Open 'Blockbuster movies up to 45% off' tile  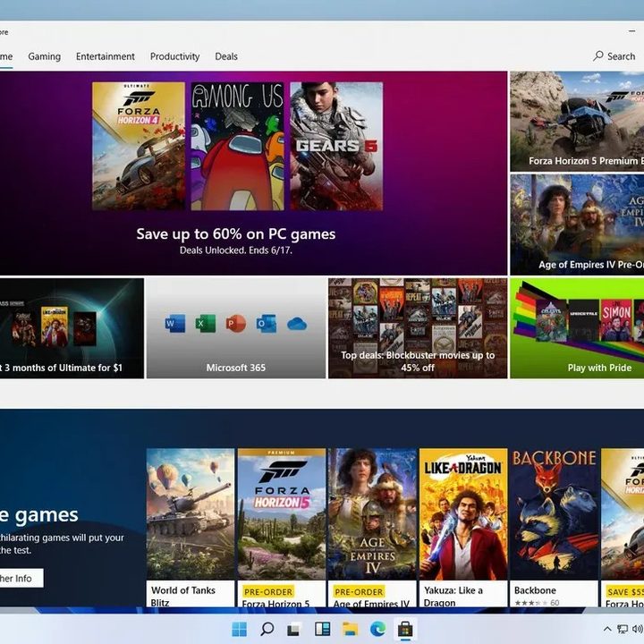click(x=418, y=328)
